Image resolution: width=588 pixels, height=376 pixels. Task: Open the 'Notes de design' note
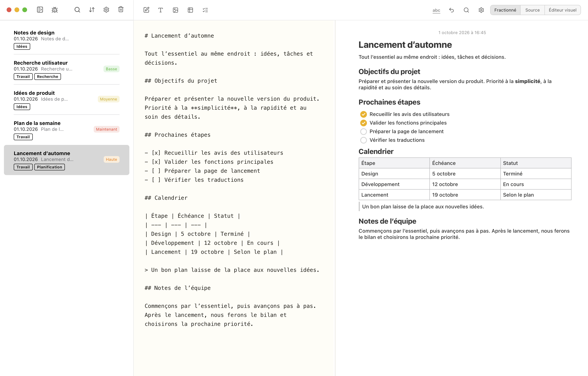click(x=66, y=39)
